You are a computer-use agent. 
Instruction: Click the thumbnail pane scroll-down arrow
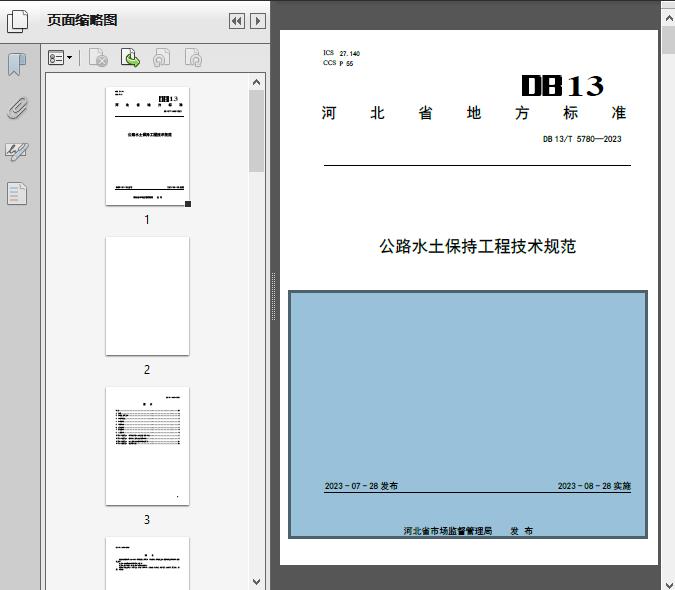coord(257,582)
